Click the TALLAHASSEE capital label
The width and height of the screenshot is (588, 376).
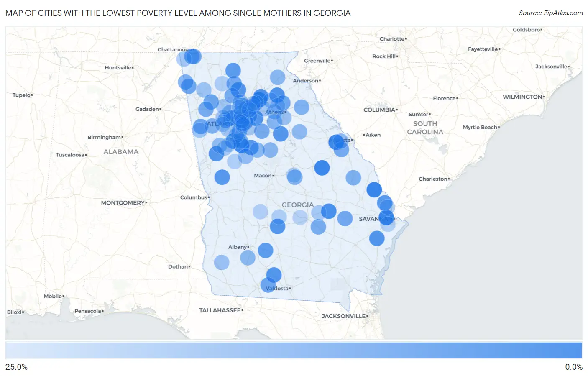click(x=221, y=310)
